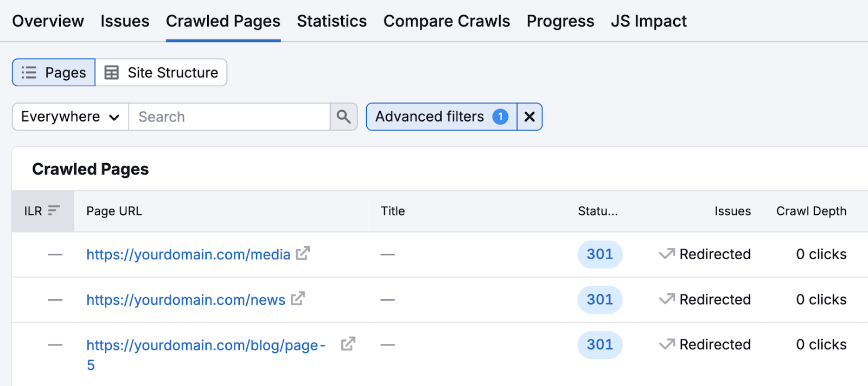Select the JS Impact tab
This screenshot has width=868, height=386.
[x=648, y=21]
